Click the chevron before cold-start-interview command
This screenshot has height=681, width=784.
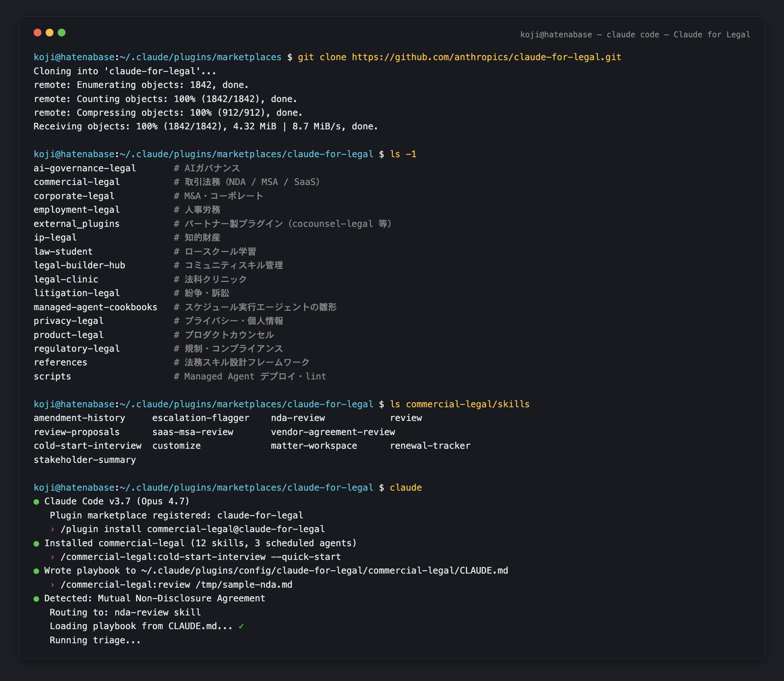52,557
